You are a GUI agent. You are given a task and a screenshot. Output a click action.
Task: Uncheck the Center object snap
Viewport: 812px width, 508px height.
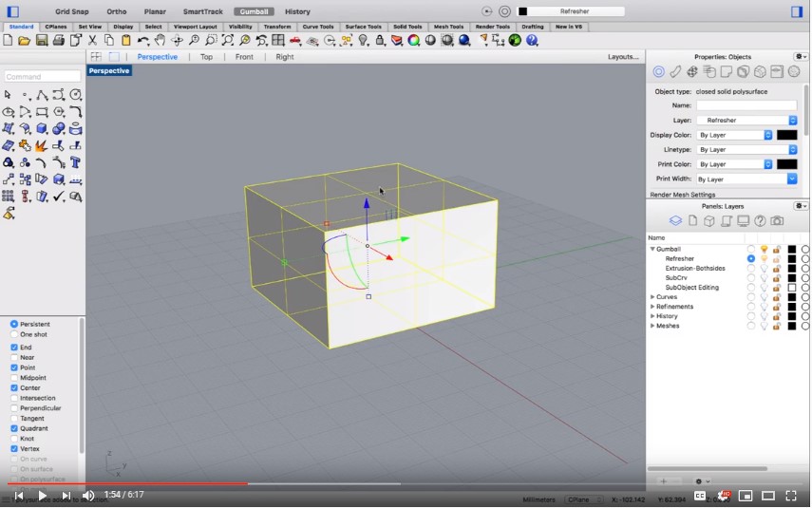click(x=14, y=387)
